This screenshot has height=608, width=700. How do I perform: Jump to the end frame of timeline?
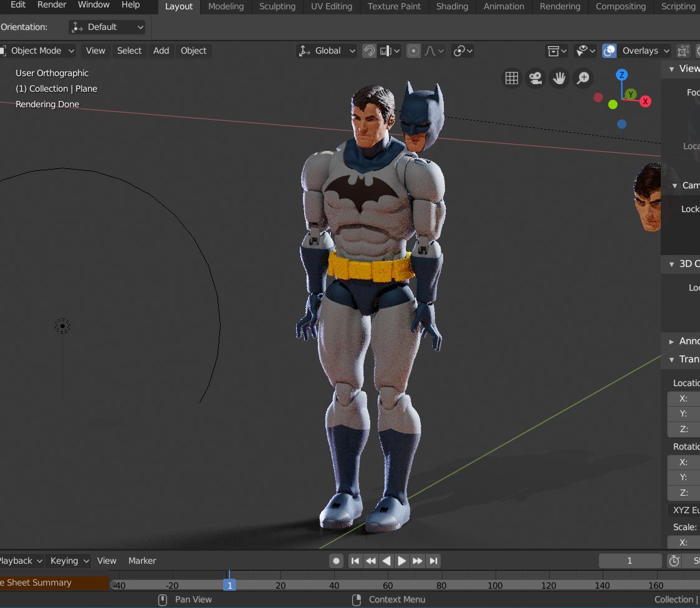click(x=433, y=561)
